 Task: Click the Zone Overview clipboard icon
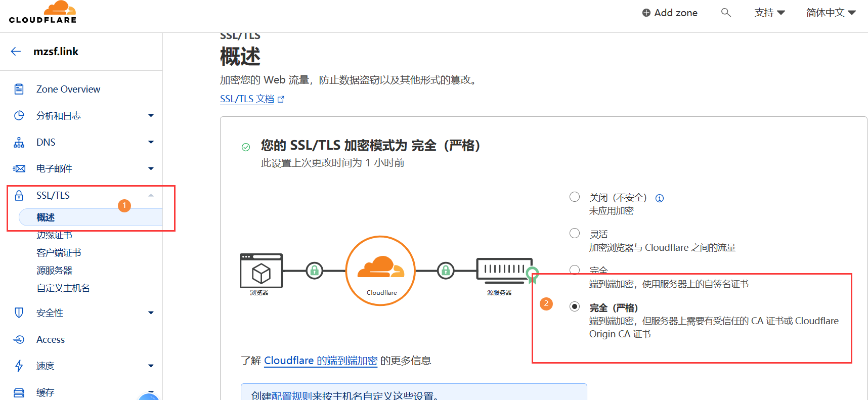point(19,89)
